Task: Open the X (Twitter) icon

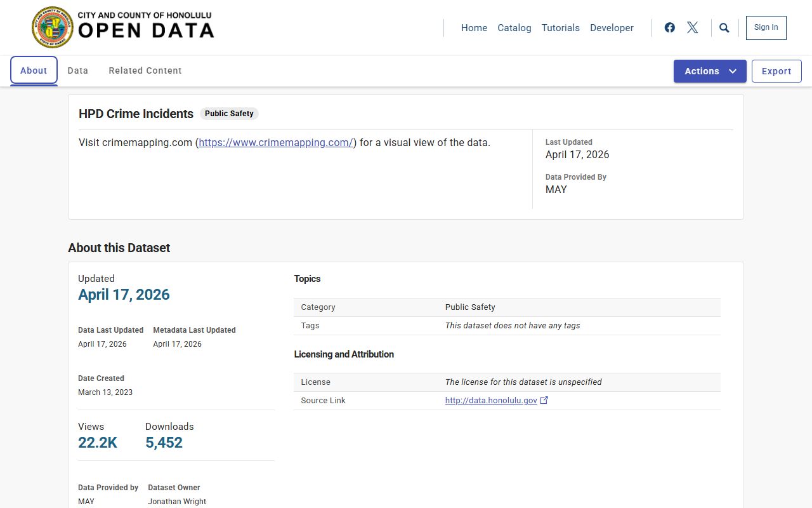Action: click(693, 27)
